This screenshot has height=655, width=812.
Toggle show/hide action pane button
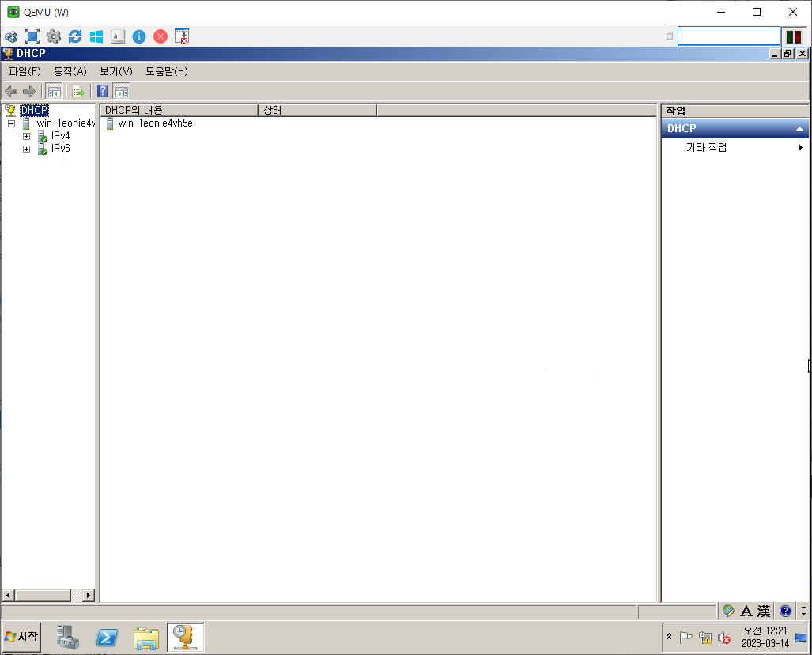point(122,92)
